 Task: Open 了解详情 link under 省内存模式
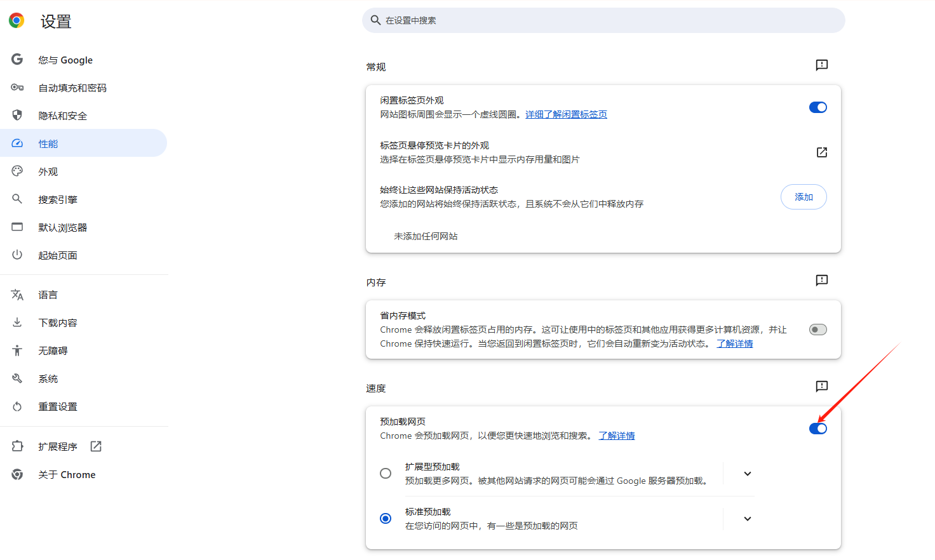coord(735,343)
